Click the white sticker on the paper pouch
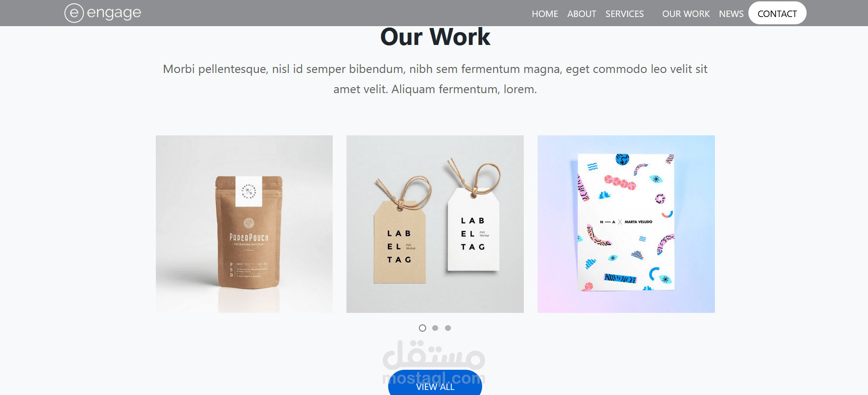This screenshot has width=868, height=395. point(249,191)
